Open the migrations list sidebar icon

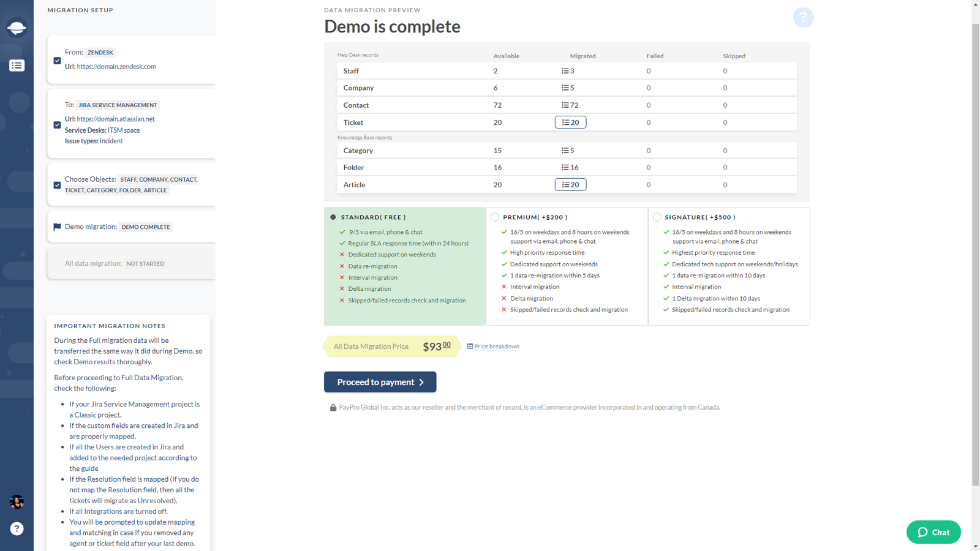click(x=17, y=66)
